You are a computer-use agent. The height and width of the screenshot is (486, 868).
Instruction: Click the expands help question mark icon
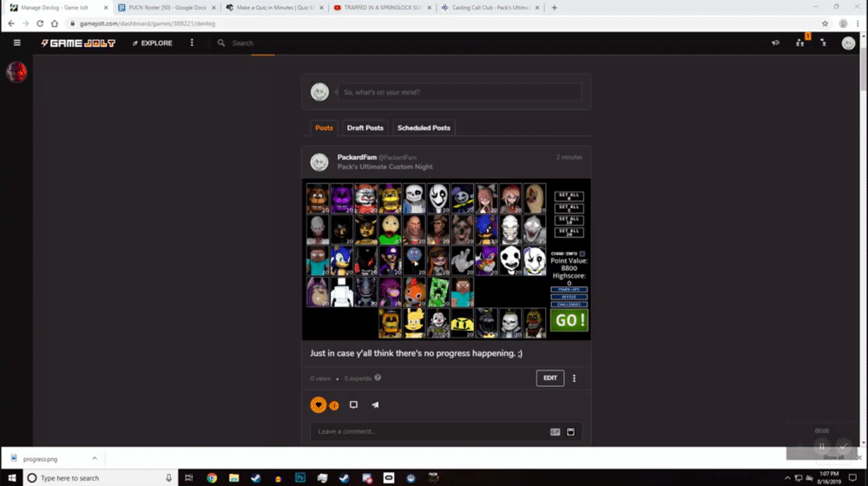[x=378, y=378]
